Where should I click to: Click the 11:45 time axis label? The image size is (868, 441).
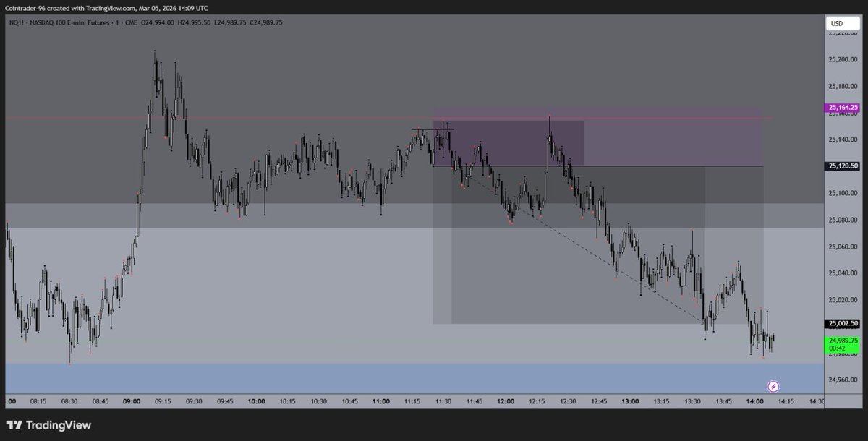pyautogui.click(x=475, y=401)
